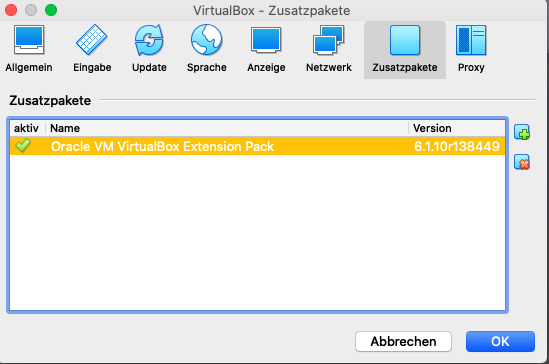Image resolution: width=549 pixels, height=364 pixels.
Task: Open the Allgemein settings icon
Action: [x=29, y=40]
